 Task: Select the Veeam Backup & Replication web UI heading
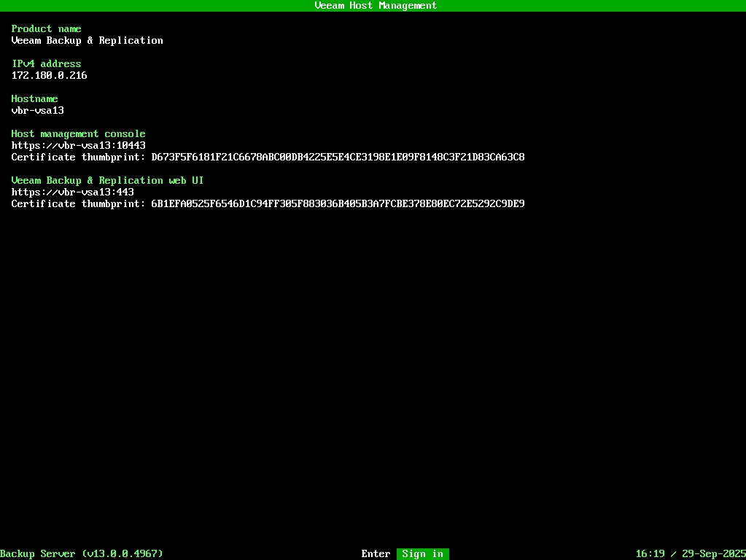pos(107,181)
